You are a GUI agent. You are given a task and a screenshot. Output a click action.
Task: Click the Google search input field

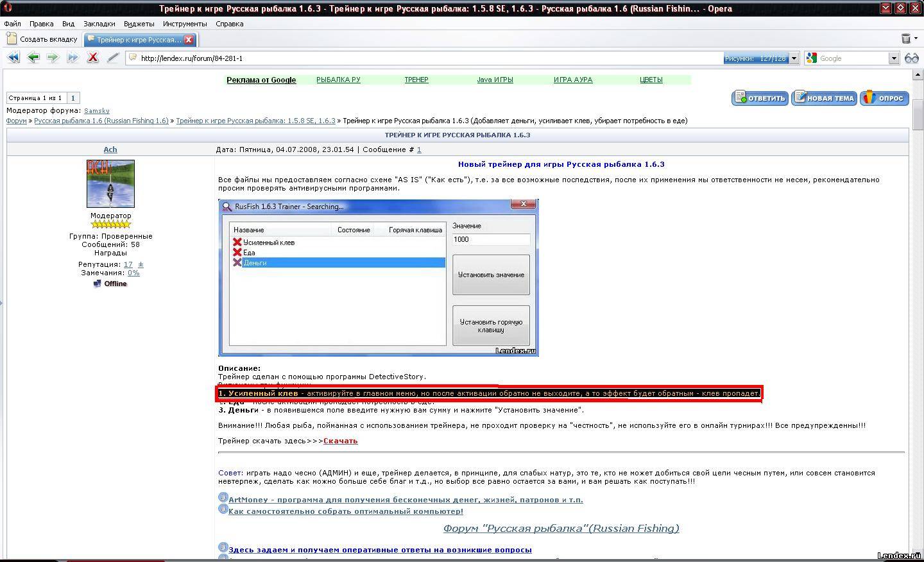coord(852,58)
